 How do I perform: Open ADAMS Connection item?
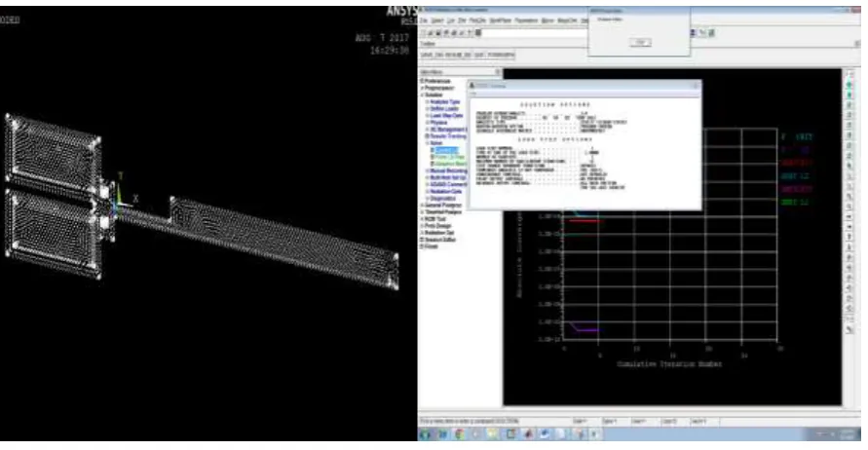point(447,184)
